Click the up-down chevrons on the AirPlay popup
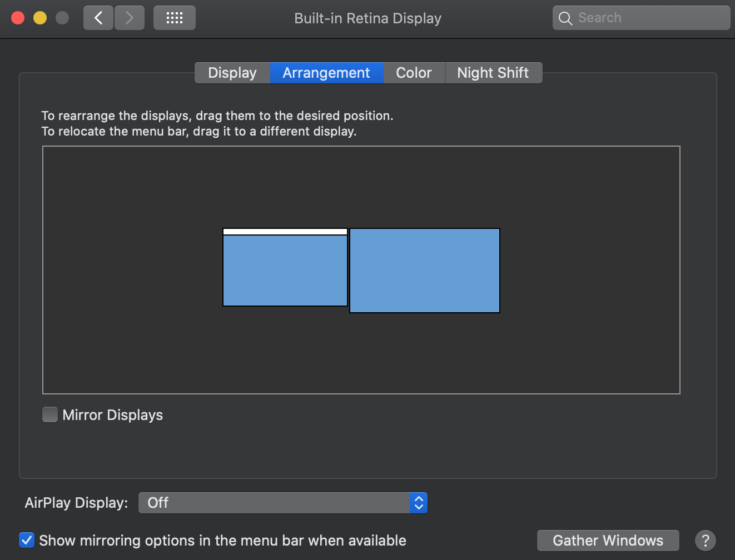The height and width of the screenshot is (560, 735). 419,502
